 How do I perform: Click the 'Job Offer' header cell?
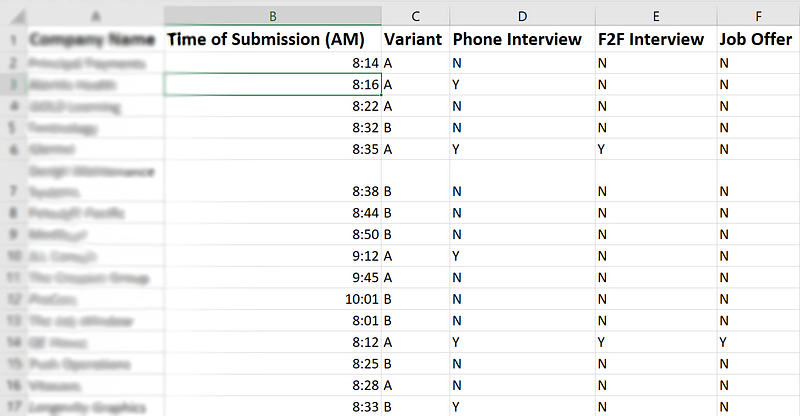758,39
